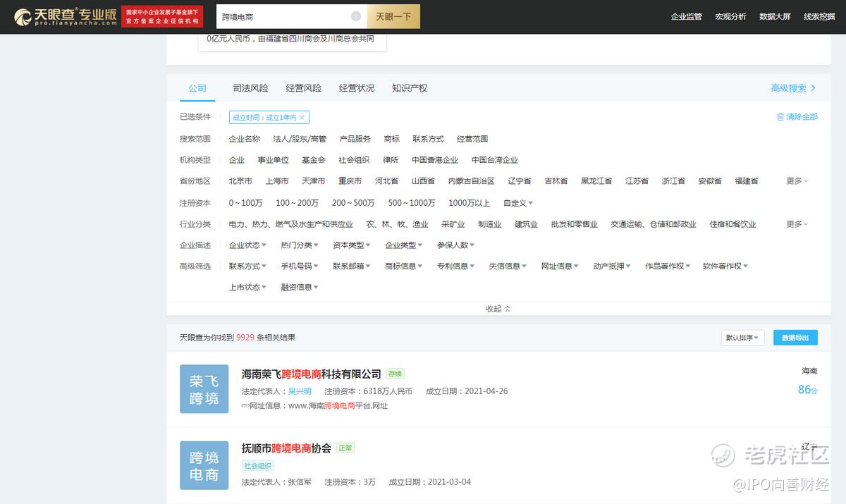Open the 企业状态 filter dropdown
The width and height of the screenshot is (846, 504).
(247, 245)
